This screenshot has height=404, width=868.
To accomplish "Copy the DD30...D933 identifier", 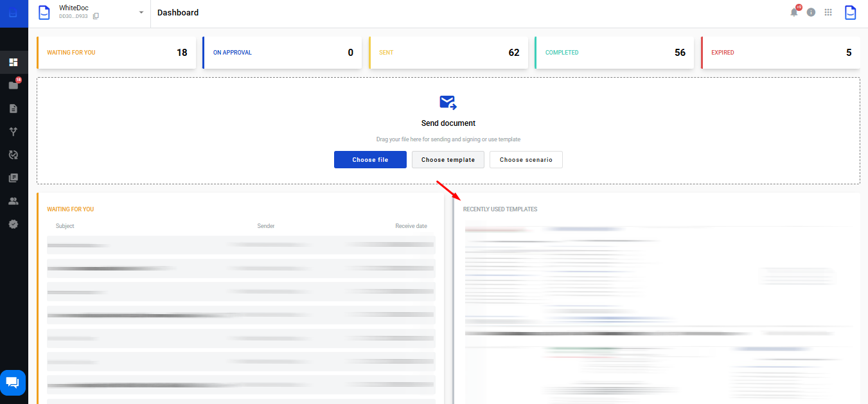I will pyautogui.click(x=96, y=16).
